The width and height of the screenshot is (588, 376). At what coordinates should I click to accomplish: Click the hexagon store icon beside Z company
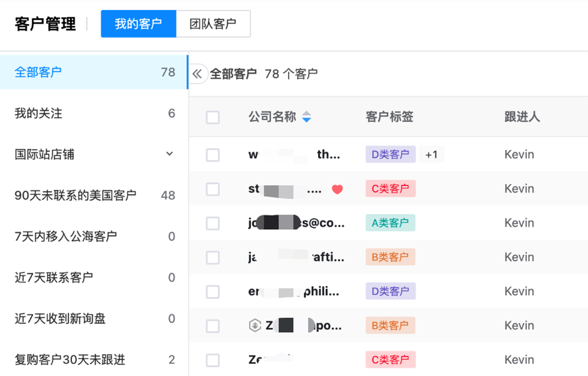click(x=255, y=325)
